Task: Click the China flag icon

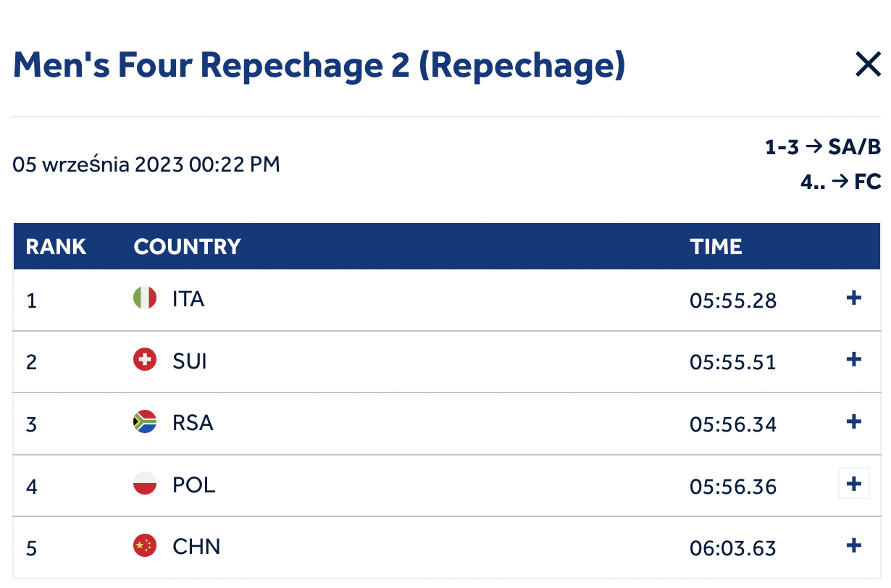Action: (145, 545)
